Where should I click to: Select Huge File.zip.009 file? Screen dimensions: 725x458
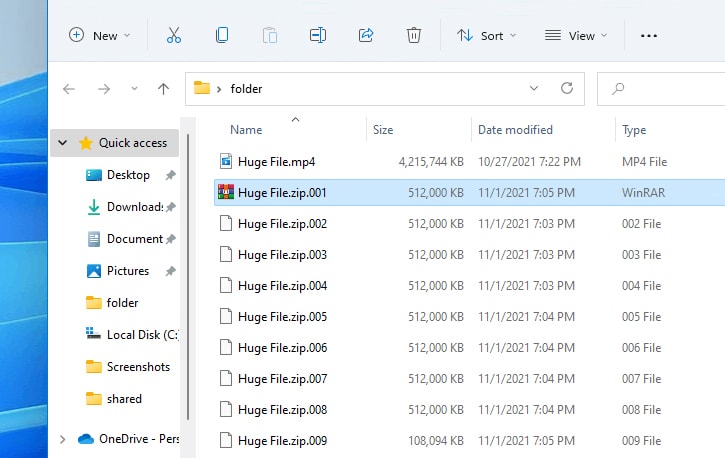[282, 440]
